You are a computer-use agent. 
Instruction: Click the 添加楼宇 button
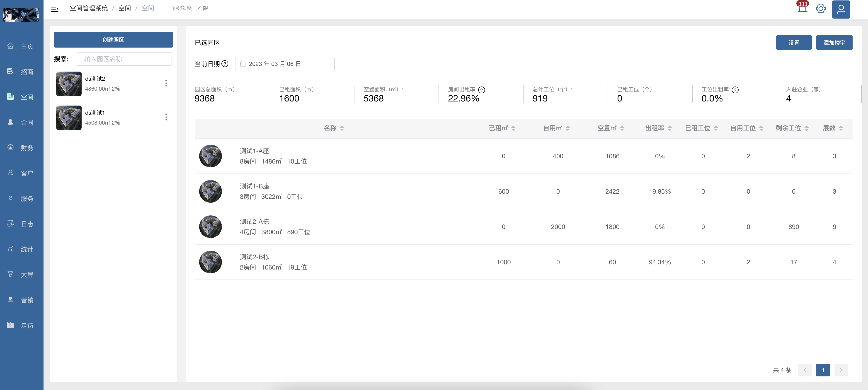834,43
